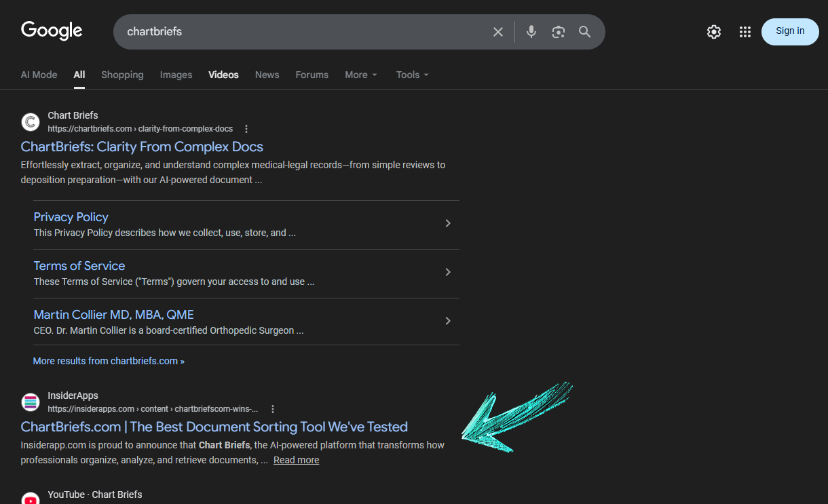Open Search by image camera icon
Image resolution: width=828 pixels, height=504 pixels.
559,32
